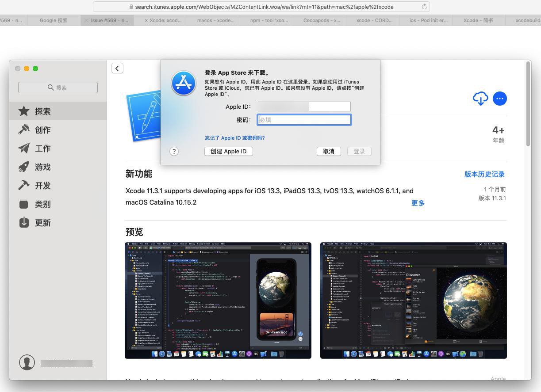541x392 pixels.
Task: Reload the page in Safari address bar
Action: (424, 7)
